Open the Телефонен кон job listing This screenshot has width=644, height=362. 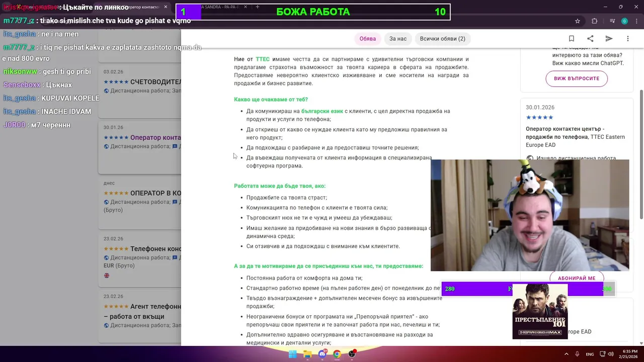coord(155,249)
